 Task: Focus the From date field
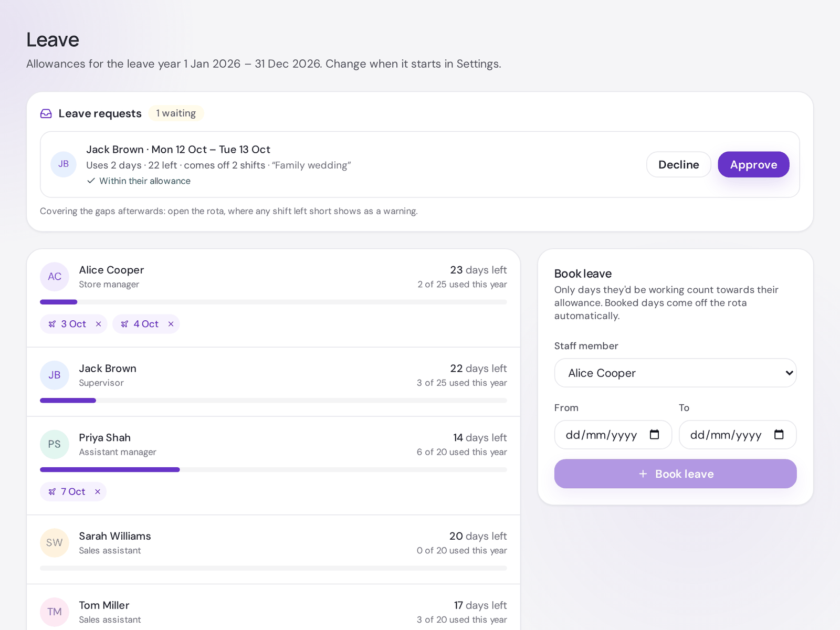click(x=613, y=435)
